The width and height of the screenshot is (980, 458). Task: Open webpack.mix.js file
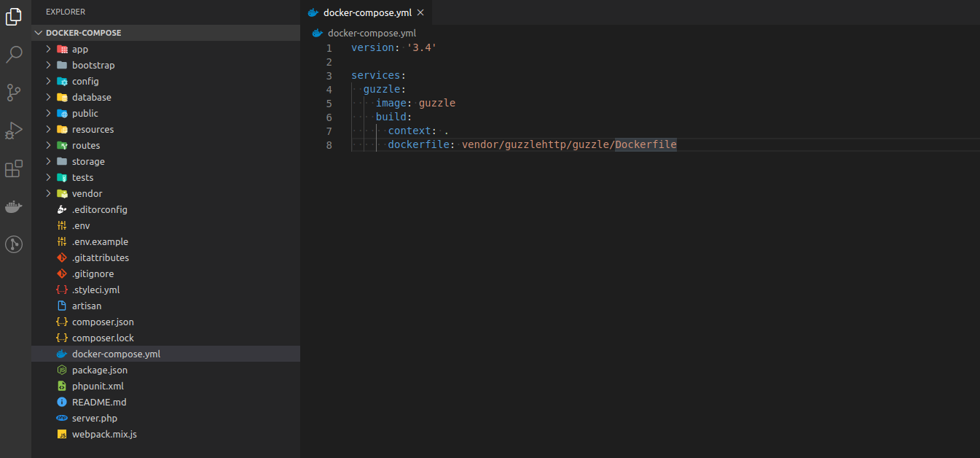pyautogui.click(x=104, y=434)
